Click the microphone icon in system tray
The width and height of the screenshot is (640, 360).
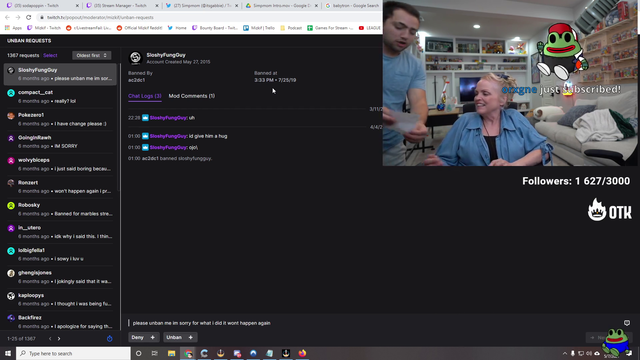click(x=573, y=353)
